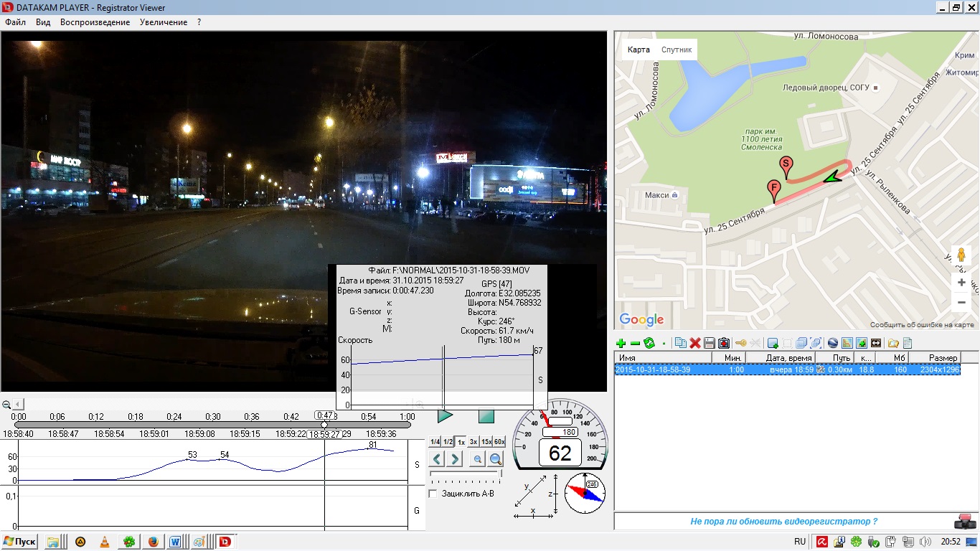Enable the Зациклить A-B checkbox
The image size is (980, 551).
(433, 494)
